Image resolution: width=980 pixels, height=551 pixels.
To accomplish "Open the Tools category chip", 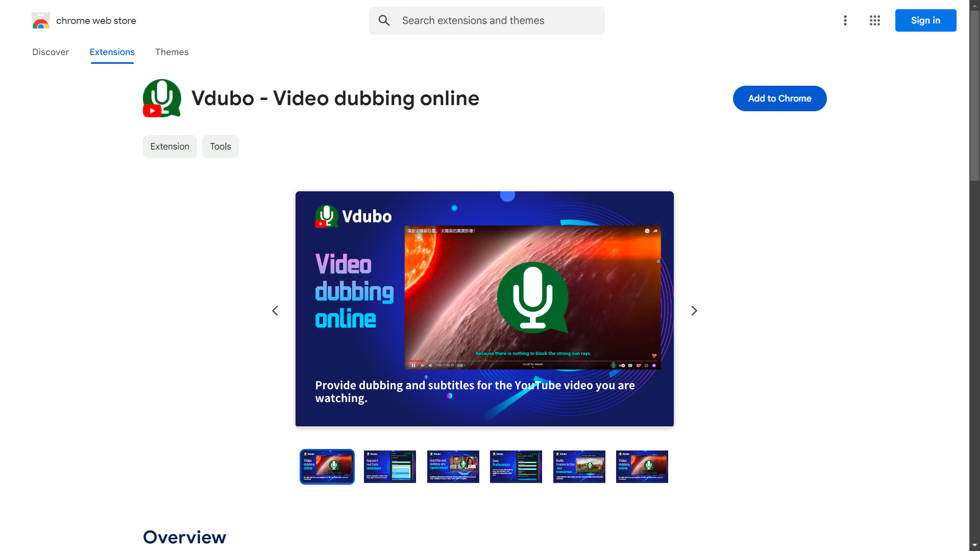I will [220, 146].
